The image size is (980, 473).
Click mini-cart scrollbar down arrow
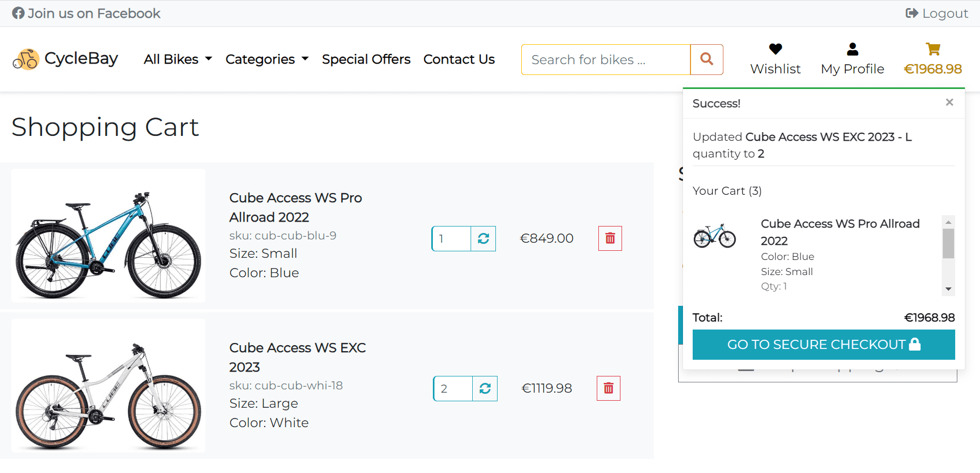tap(948, 289)
